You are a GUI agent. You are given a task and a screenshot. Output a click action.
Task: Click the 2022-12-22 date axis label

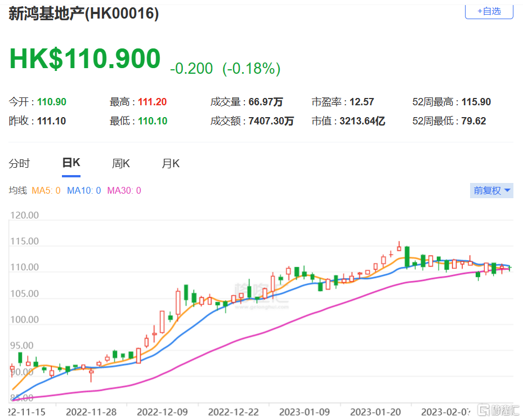[x=233, y=412]
